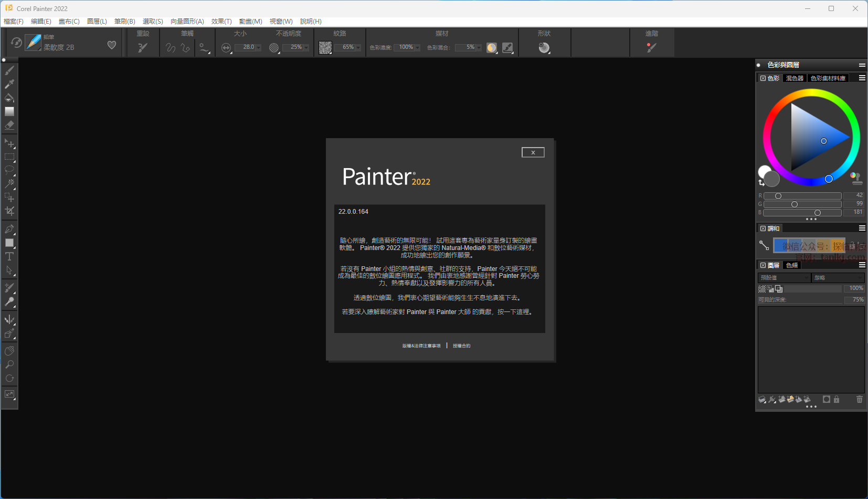Toggle the 圖層 panel close box

[763, 265]
